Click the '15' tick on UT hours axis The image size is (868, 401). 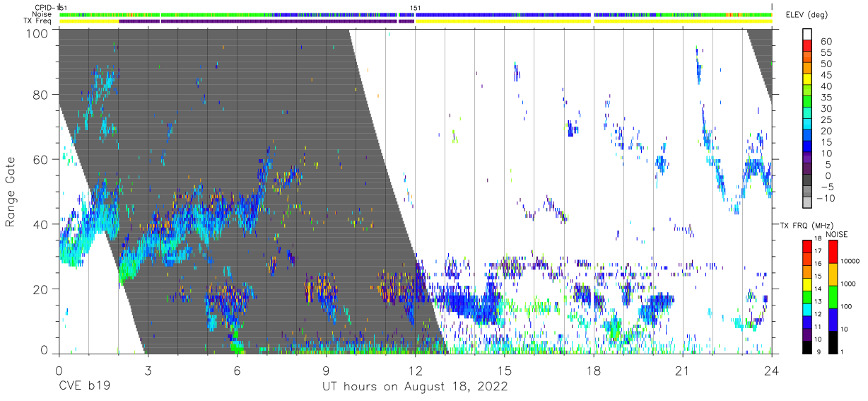pos(505,370)
